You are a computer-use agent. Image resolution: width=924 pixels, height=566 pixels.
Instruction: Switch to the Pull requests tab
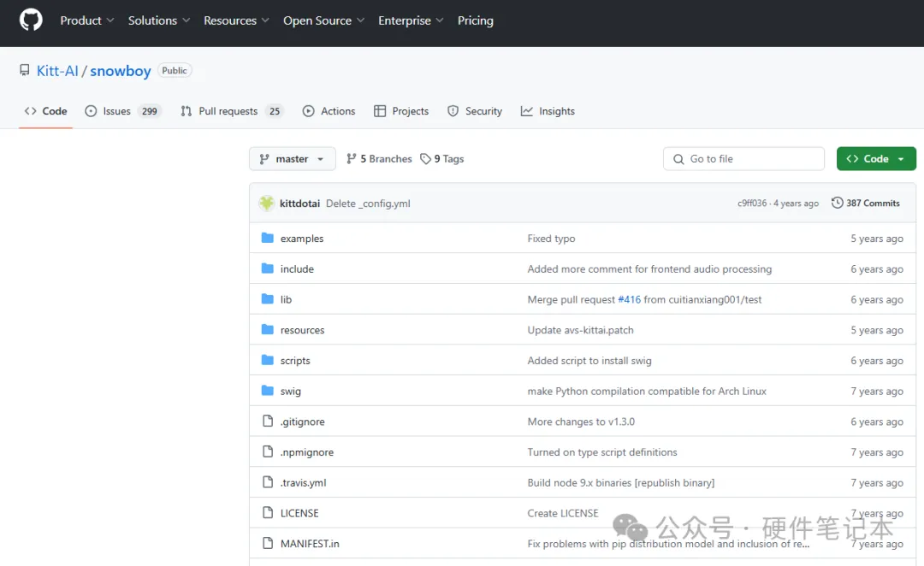(232, 111)
